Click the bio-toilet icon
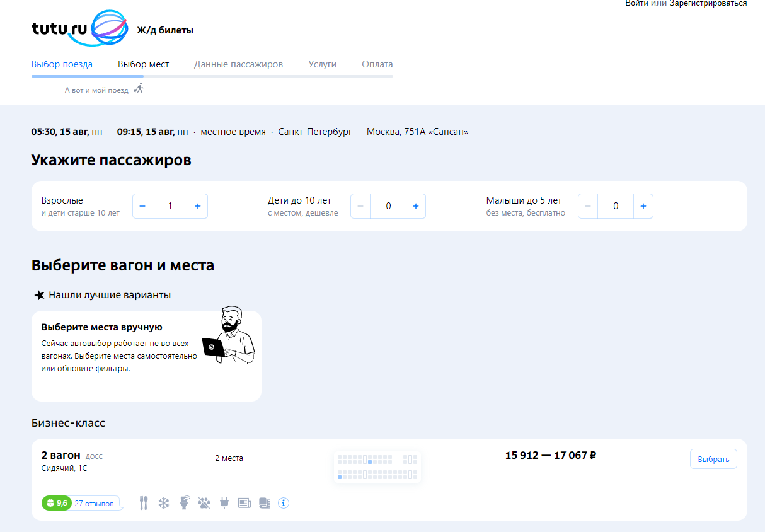 (x=185, y=503)
